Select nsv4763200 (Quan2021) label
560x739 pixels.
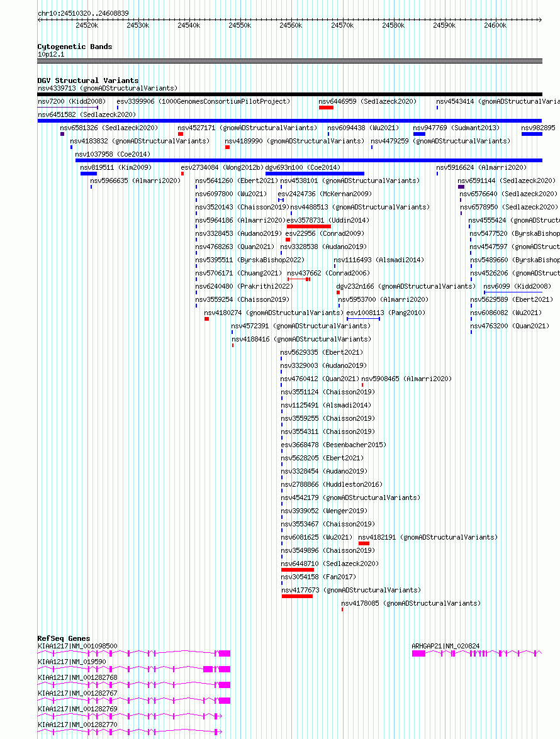[x=510, y=326]
